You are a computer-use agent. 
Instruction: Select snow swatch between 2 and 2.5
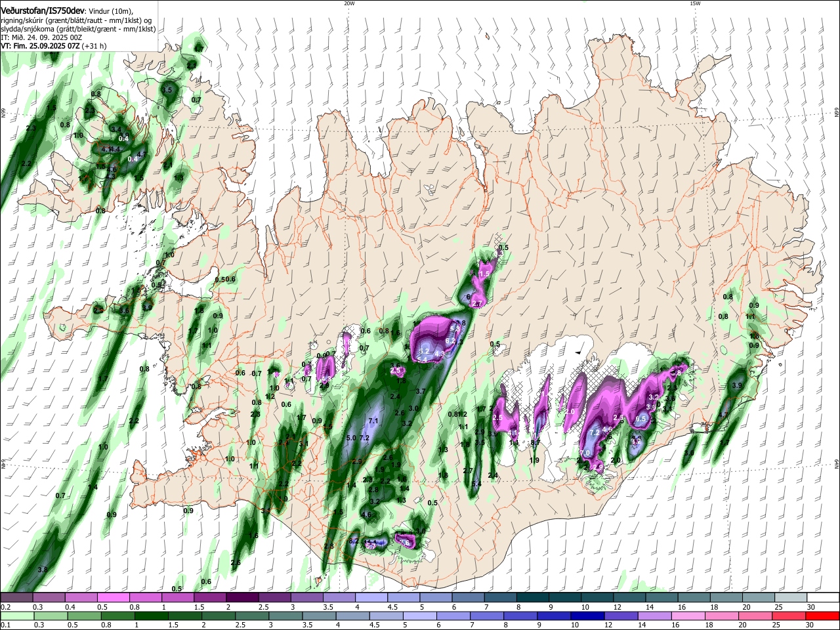tap(242, 598)
